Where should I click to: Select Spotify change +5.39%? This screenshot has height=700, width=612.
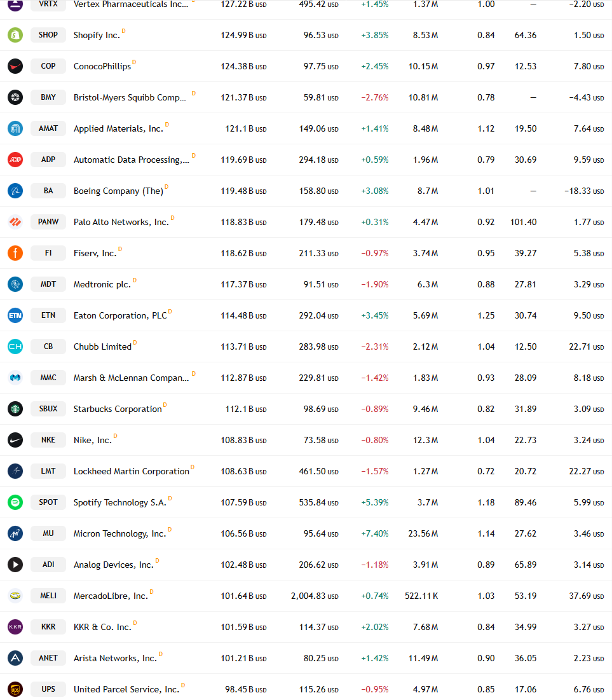pos(375,502)
